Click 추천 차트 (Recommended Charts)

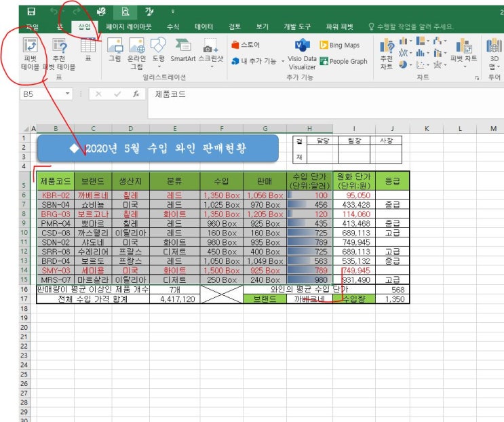click(387, 54)
